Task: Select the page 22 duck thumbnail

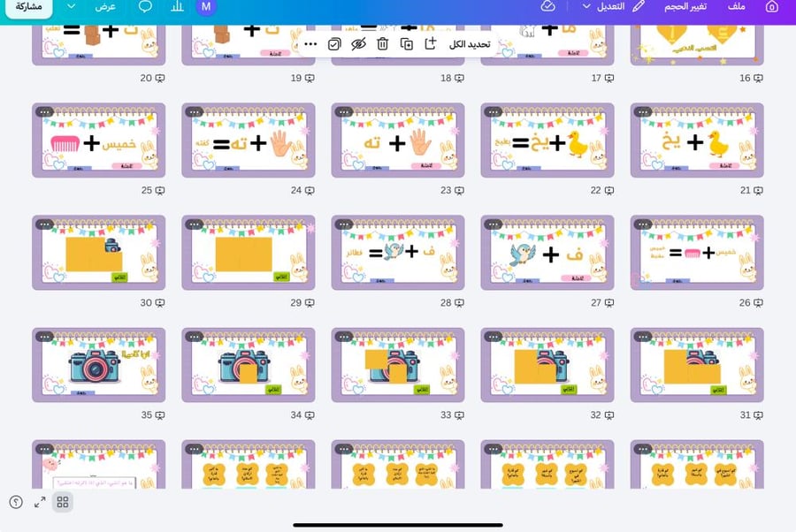Action: pyautogui.click(x=547, y=141)
